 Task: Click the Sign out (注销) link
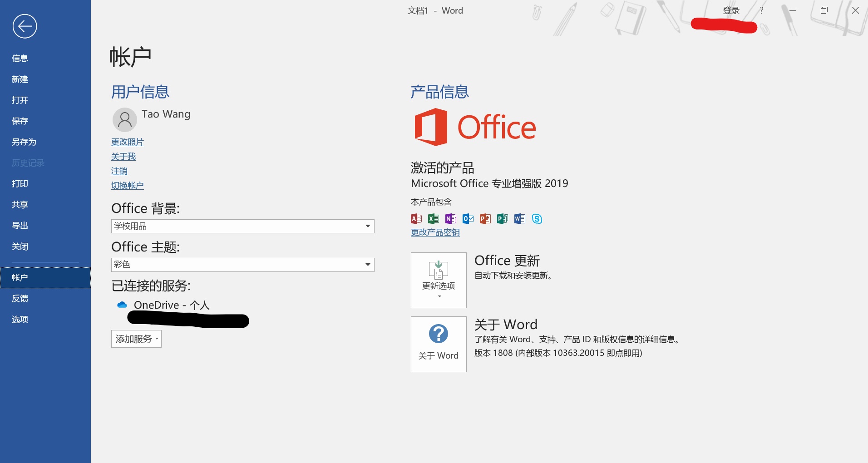tap(119, 171)
